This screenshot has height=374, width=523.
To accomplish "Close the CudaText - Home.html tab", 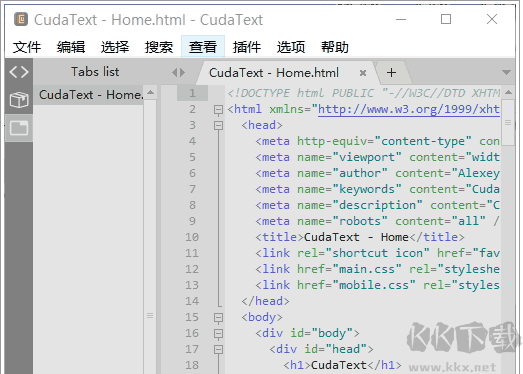I will click(x=363, y=73).
